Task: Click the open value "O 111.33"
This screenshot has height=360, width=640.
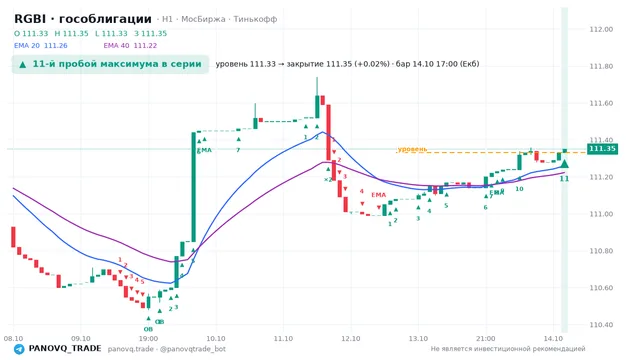Action: point(31,33)
